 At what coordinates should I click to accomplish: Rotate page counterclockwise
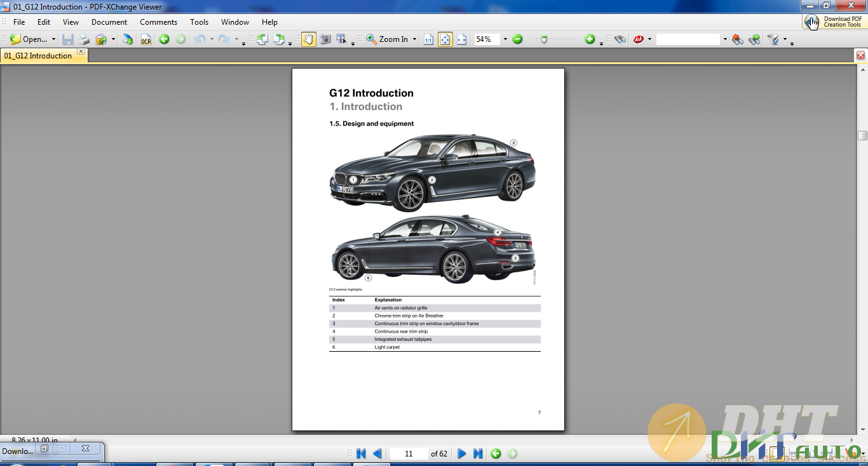pos(262,39)
